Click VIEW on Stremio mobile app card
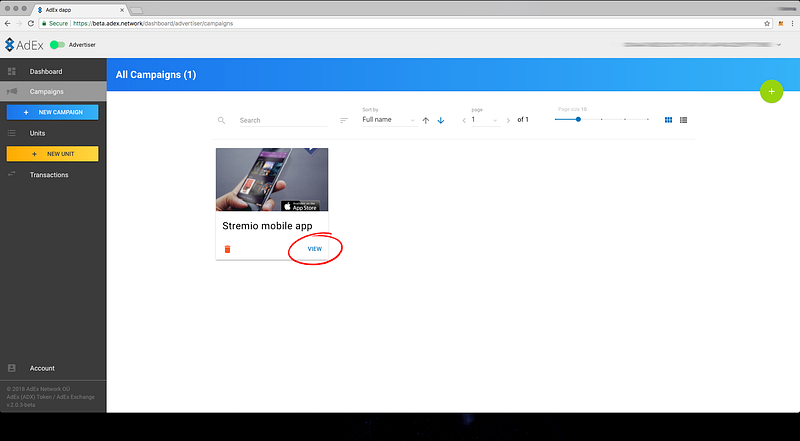 click(315, 249)
